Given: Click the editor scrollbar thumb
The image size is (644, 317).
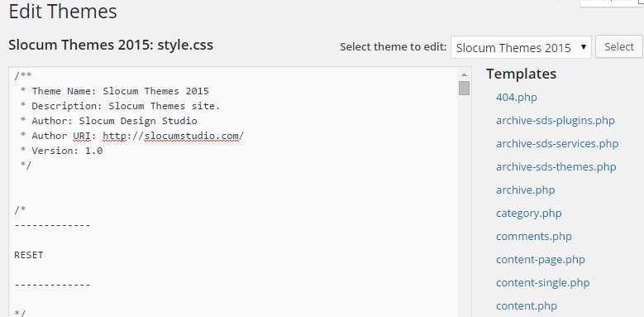Looking at the screenshot, I should [464, 88].
